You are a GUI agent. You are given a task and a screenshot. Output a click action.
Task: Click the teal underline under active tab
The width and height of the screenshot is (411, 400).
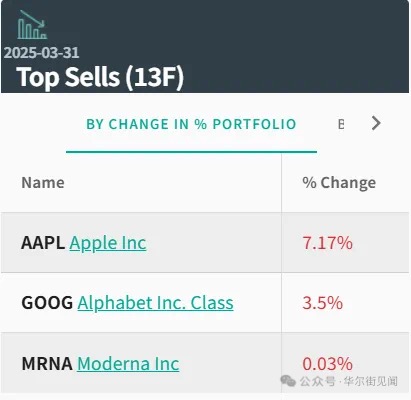(191, 152)
